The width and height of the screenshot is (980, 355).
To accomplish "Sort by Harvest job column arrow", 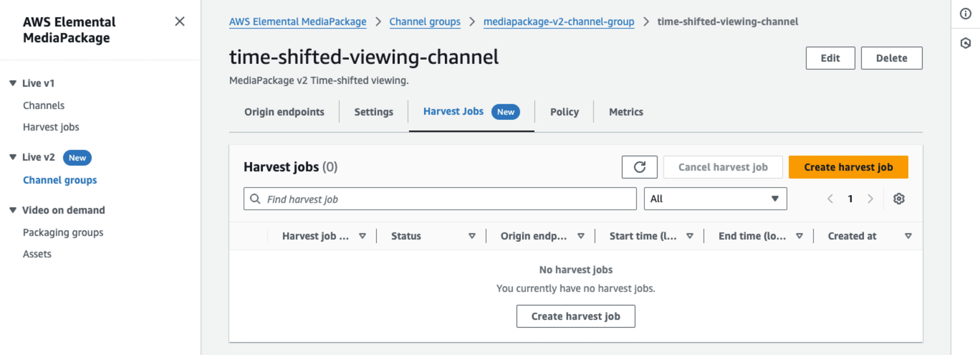I will point(363,236).
